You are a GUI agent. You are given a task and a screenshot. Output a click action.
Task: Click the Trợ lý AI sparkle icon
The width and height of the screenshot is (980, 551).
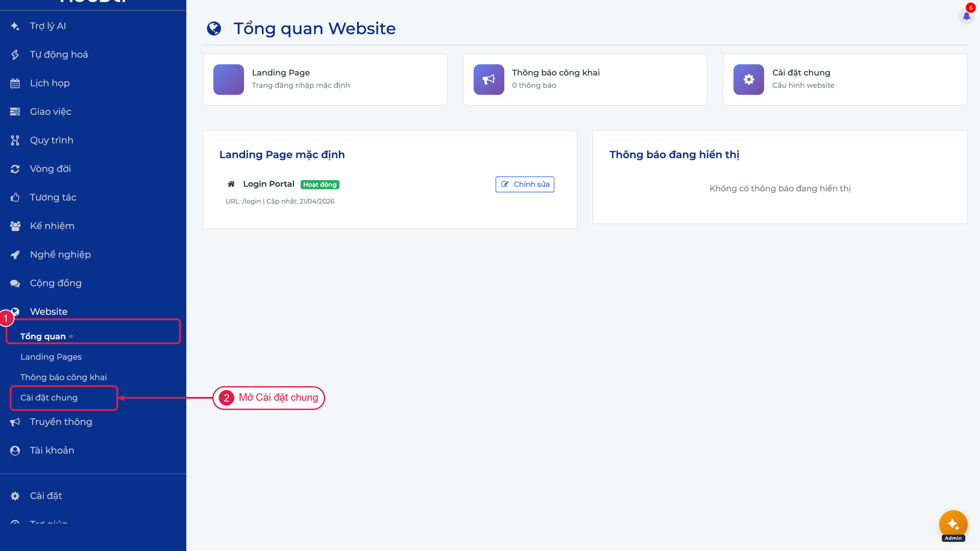click(15, 26)
